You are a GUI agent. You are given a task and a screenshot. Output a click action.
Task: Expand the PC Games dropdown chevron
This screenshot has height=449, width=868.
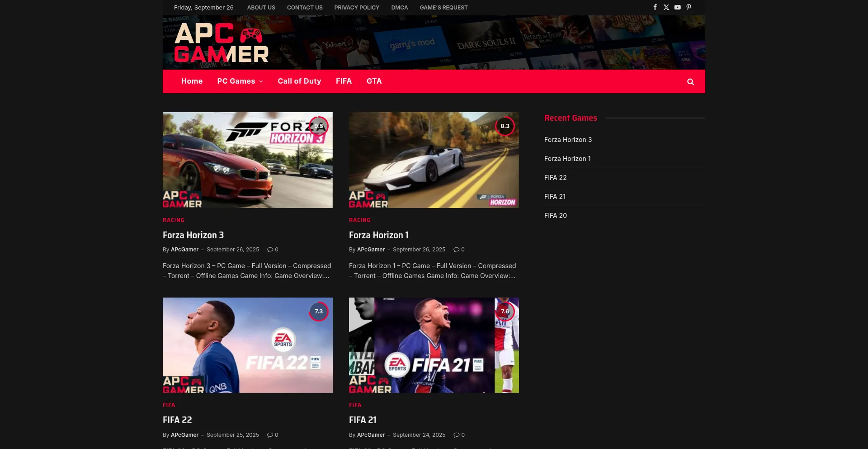click(261, 82)
